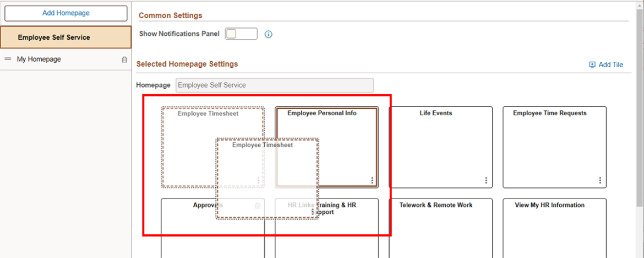Open the Employee Personal Info tile options menu
The width and height of the screenshot is (644, 258).
(x=372, y=180)
